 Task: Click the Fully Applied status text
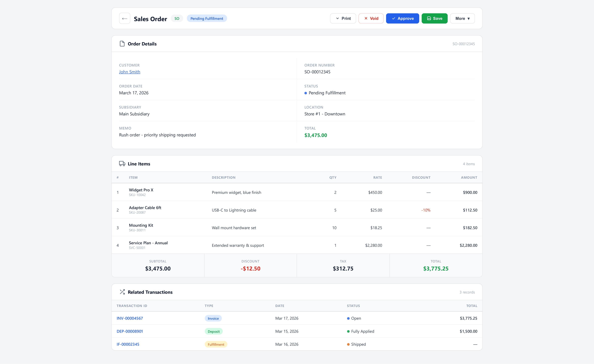coord(363,331)
